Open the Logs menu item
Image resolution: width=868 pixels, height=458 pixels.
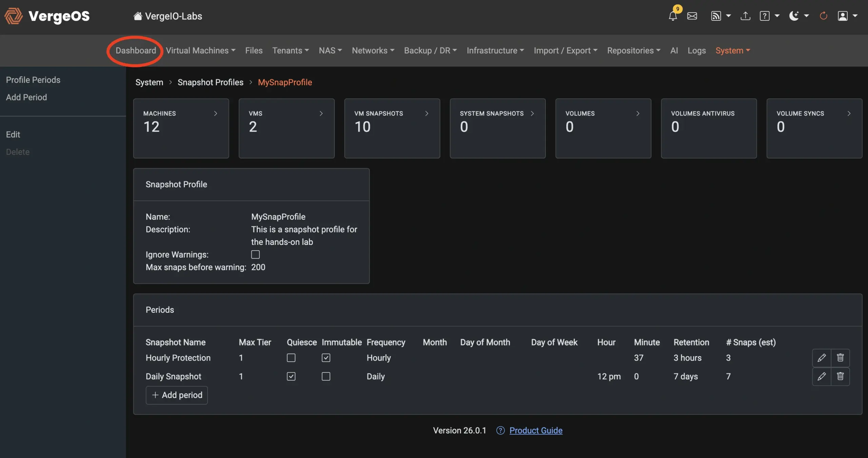coord(696,50)
